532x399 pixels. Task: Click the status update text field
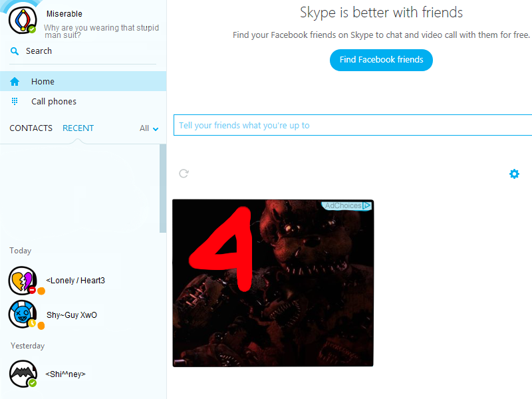(x=352, y=125)
